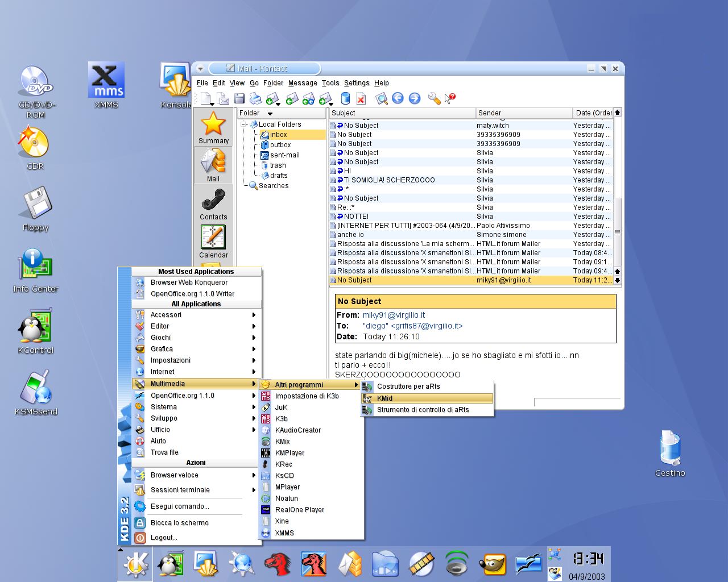
Task: Open Calendar in the Kontact sidebar
Action: coord(213,242)
